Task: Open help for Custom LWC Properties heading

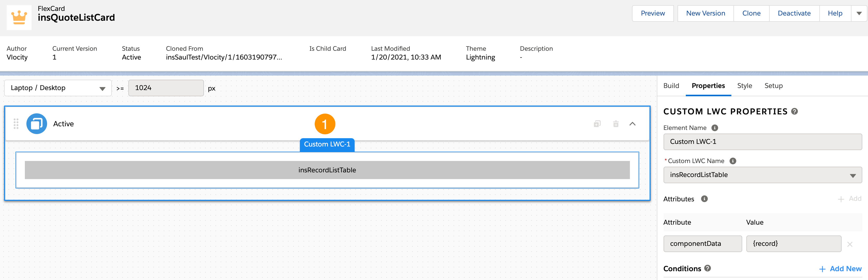Action: (x=794, y=112)
